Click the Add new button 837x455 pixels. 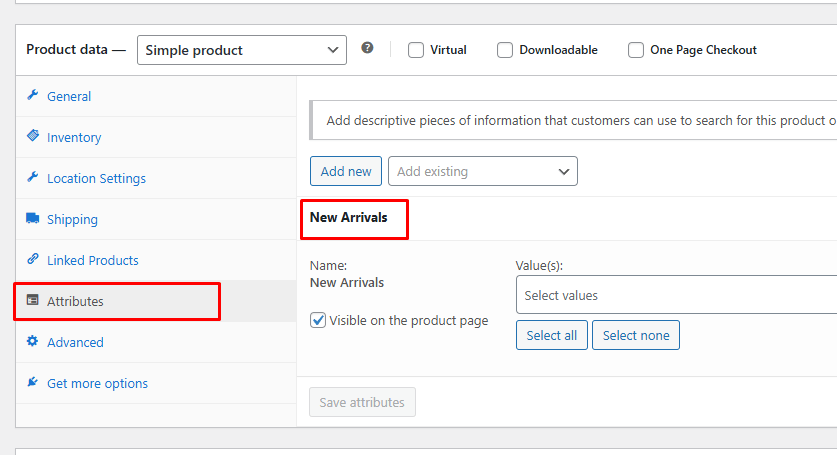(346, 171)
